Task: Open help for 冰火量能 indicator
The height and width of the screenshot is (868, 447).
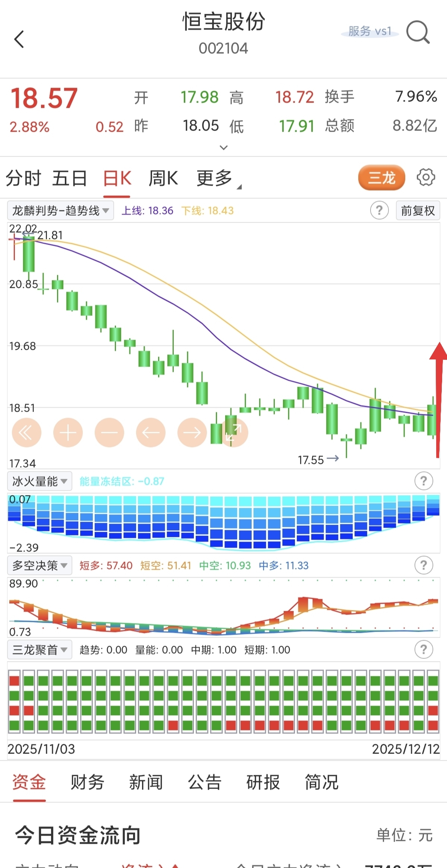Action: pyautogui.click(x=424, y=481)
